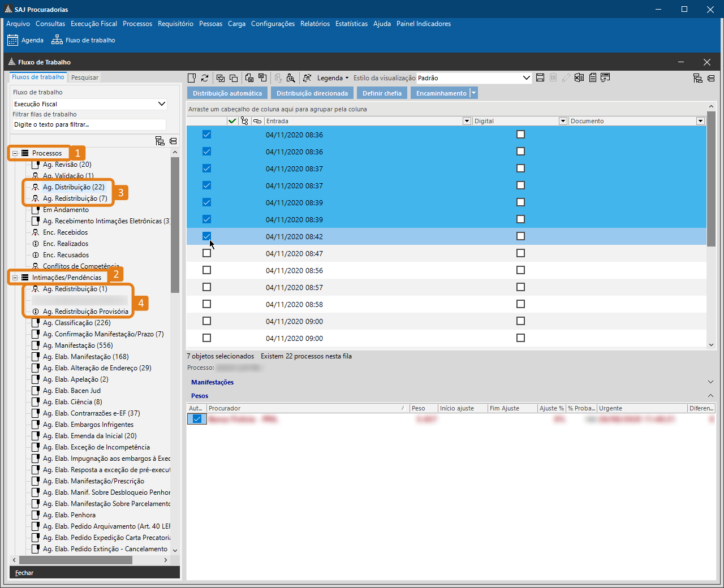Click the info icon beside Enc. Realizados
724x588 pixels.
point(36,244)
